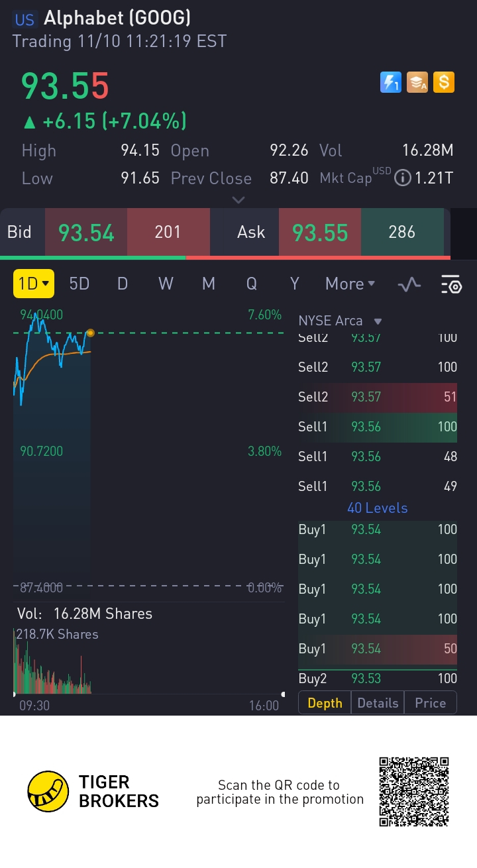Tap the Sell1 row with size 48
The image size is (477, 868).
tap(378, 457)
